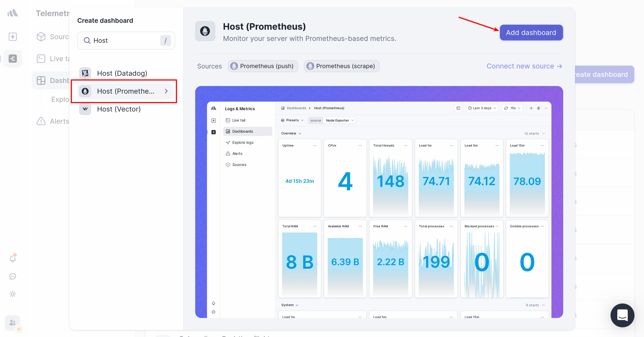
Task: Click the Alerts triangle icon in sidebar
Action: tap(41, 121)
